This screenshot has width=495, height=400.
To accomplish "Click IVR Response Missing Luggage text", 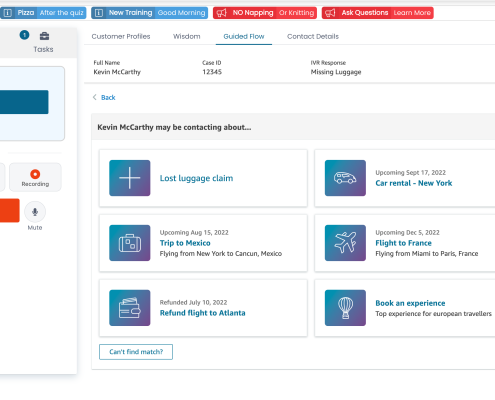I will click(x=336, y=72).
